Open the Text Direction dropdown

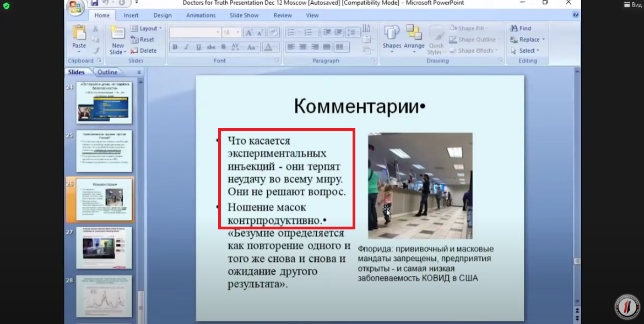tap(368, 28)
